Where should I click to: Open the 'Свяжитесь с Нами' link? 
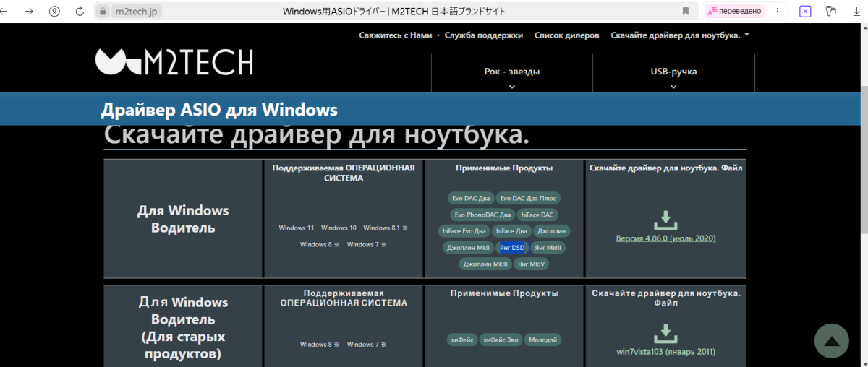pos(395,35)
